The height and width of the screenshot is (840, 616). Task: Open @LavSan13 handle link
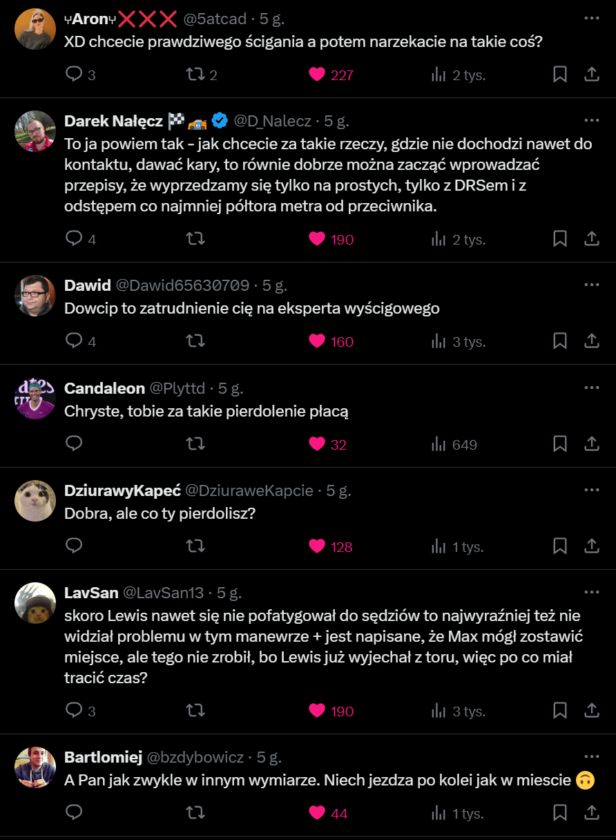pos(164,593)
